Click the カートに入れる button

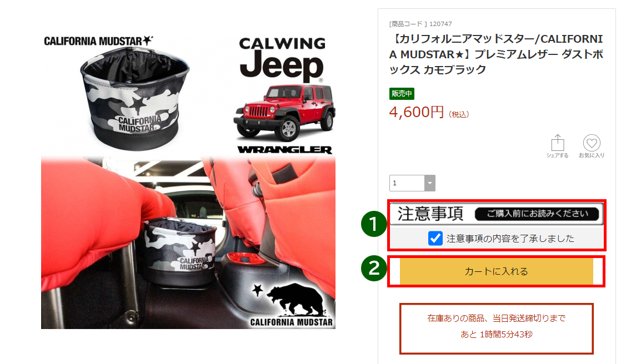496,271
